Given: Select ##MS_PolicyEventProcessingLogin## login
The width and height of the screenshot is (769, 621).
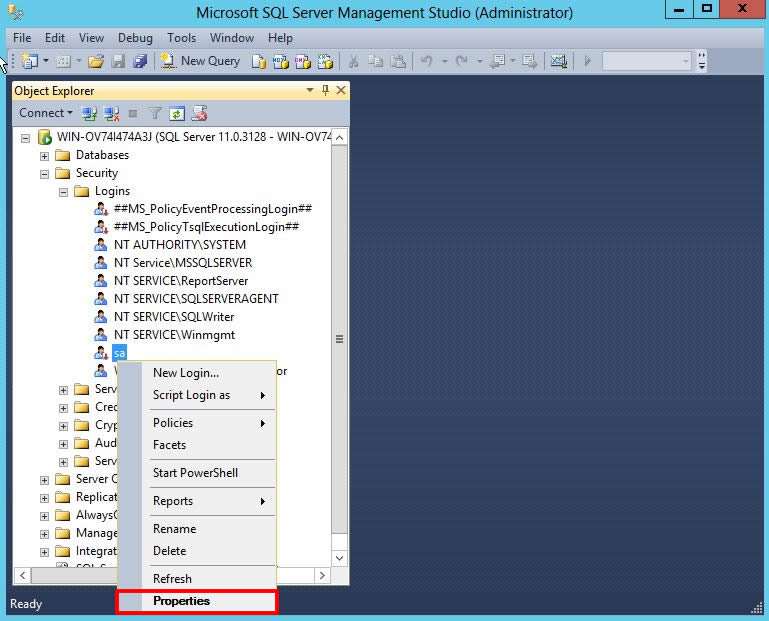Looking at the screenshot, I should [x=213, y=209].
